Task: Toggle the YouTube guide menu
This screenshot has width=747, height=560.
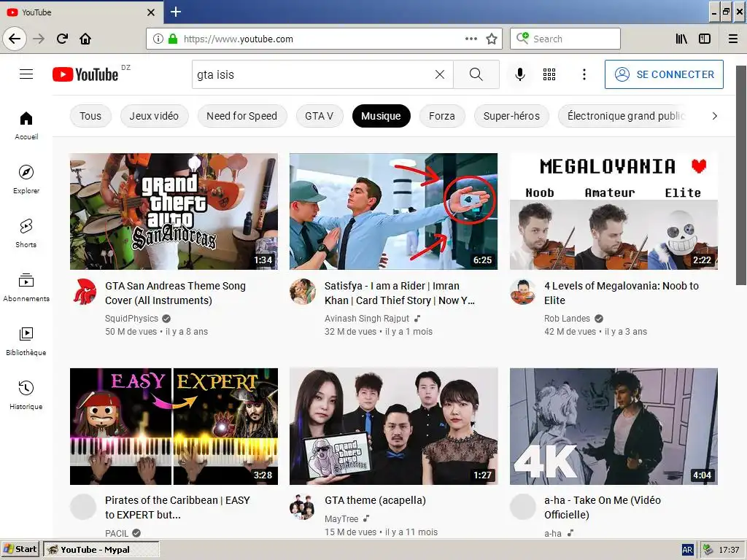Action: pyautogui.click(x=26, y=74)
